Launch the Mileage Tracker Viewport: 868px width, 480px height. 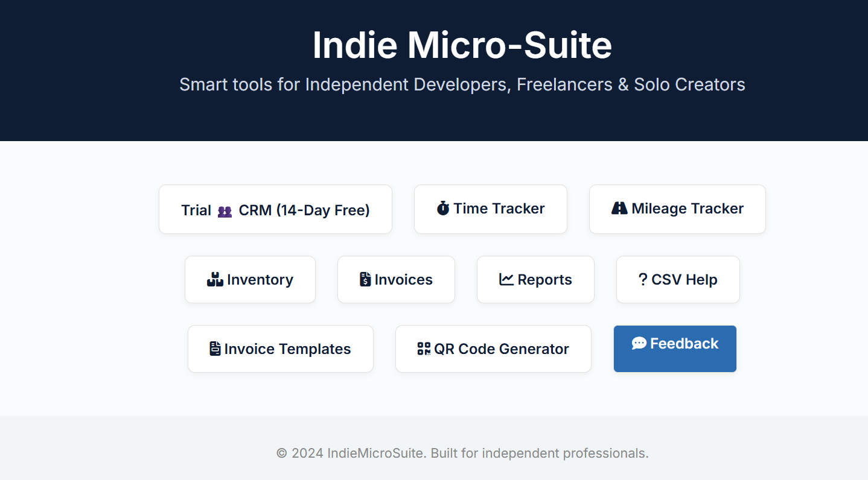click(x=677, y=209)
